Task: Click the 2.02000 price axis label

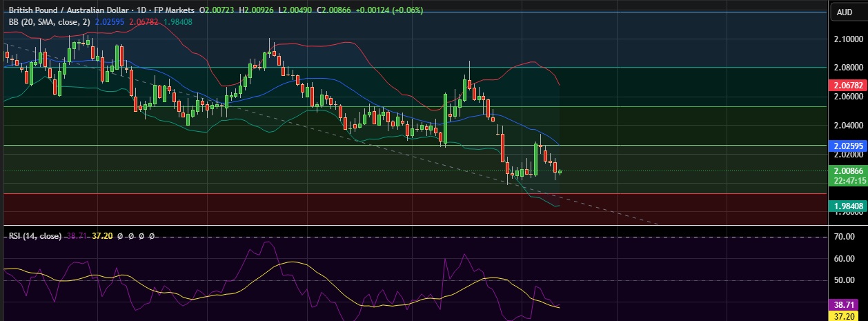Action: coord(849,156)
